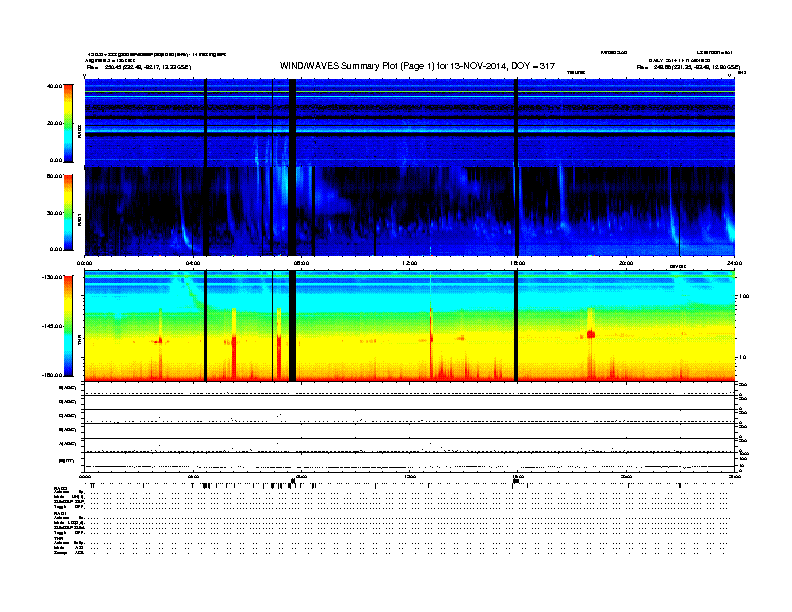Click the curved bright burst before 04:00 in RAD1 panel
792x612 pixels.
click(185, 232)
